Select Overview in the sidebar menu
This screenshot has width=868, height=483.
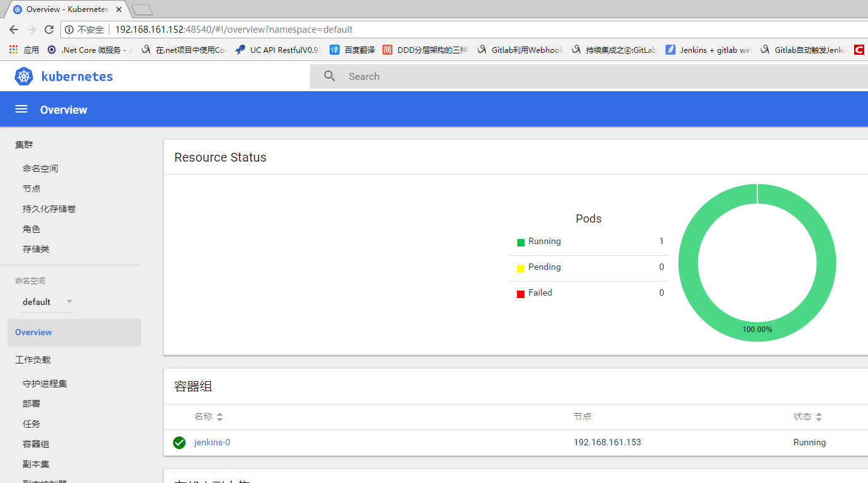point(33,332)
